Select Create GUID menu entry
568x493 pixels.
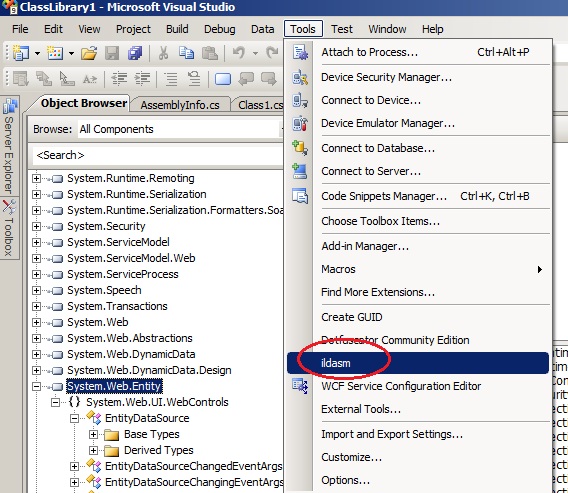[x=418, y=317]
